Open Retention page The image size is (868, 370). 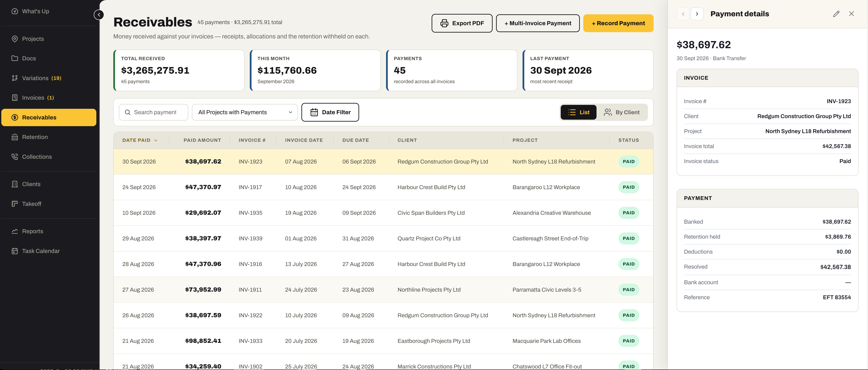[x=49, y=137]
